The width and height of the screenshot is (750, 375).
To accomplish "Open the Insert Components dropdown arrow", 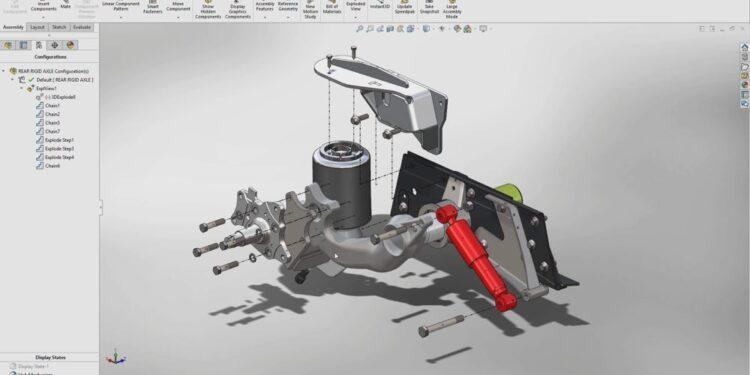I will (43, 17).
